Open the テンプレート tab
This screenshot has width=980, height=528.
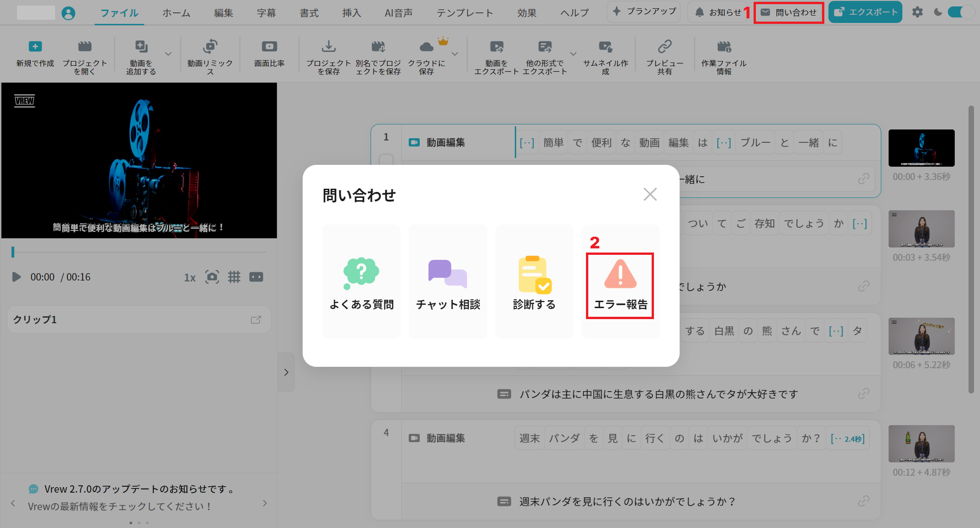pos(465,13)
